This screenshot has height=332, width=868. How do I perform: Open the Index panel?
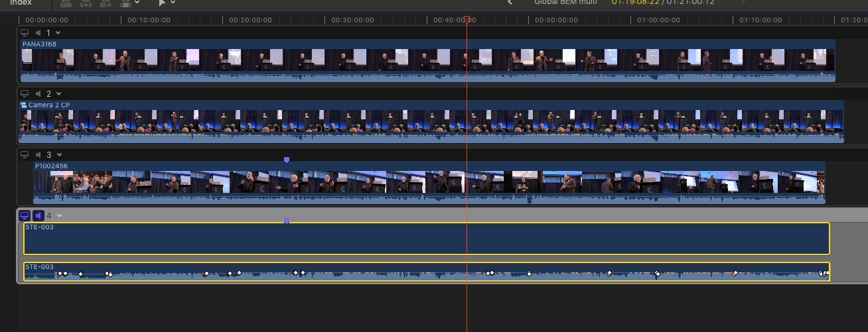pyautogui.click(x=21, y=3)
